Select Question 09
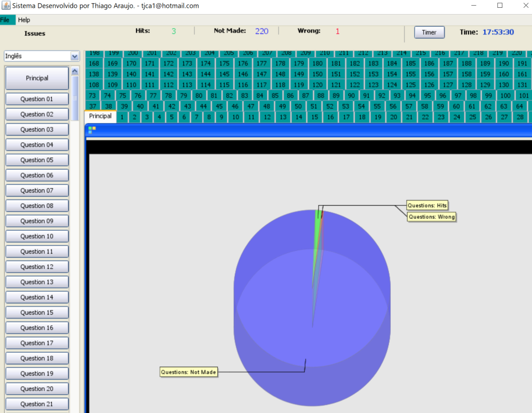This screenshot has width=532, height=413. 37,221
